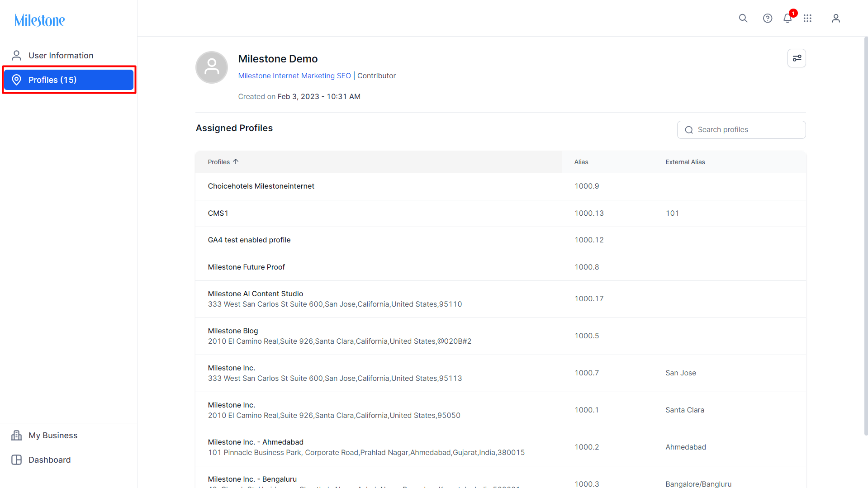This screenshot has height=488, width=868.
Task: Select Milestone Inc. - Bengaluru row
Action: [501, 478]
